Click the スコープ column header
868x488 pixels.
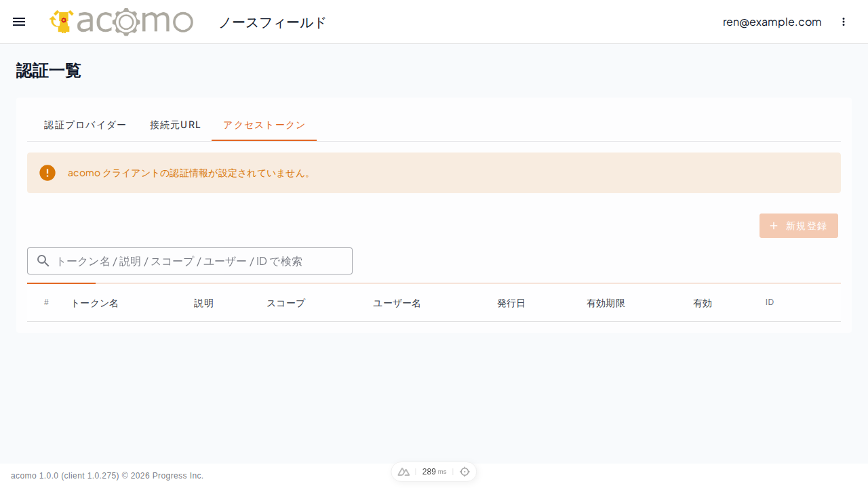[x=285, y=303]
